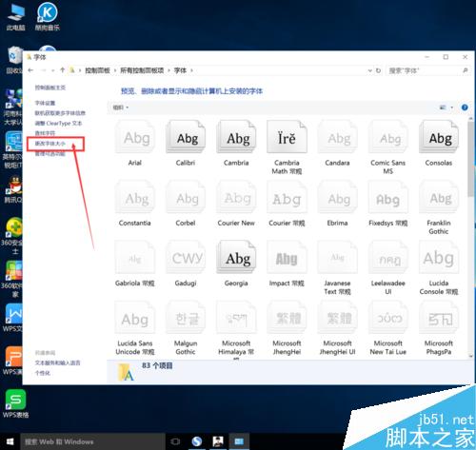
Task: Expand the recent locations dropdown arrow
Action: (x=52, y=70)
